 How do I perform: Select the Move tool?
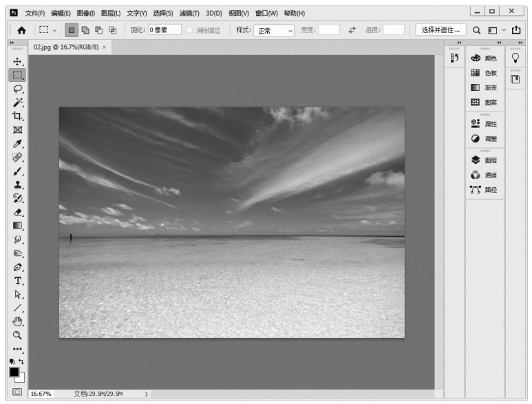click(x=17, y=61)
